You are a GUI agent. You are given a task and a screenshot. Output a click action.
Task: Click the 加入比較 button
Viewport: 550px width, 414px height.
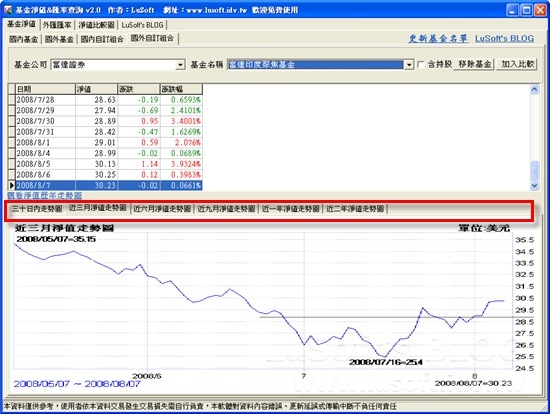click(x=517, y=64)
